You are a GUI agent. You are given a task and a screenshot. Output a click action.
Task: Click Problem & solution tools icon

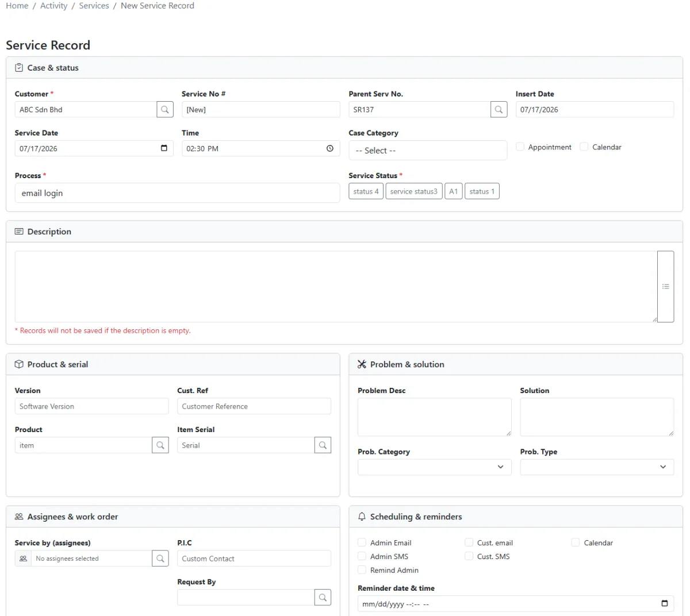click(362, 364)
